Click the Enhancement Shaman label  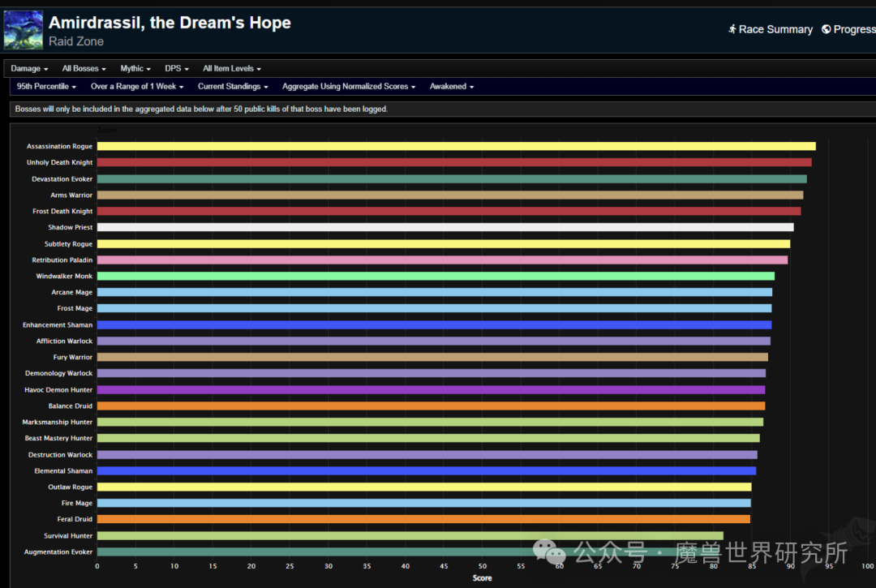pos(58,324)
